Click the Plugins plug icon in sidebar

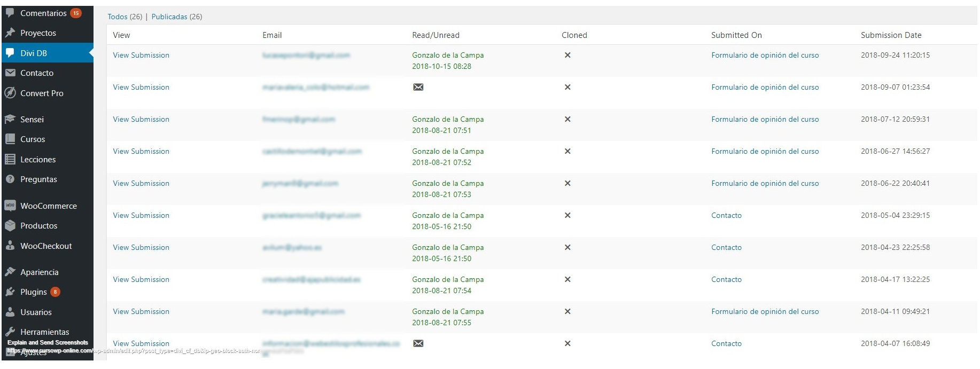[x=10, y=292]
